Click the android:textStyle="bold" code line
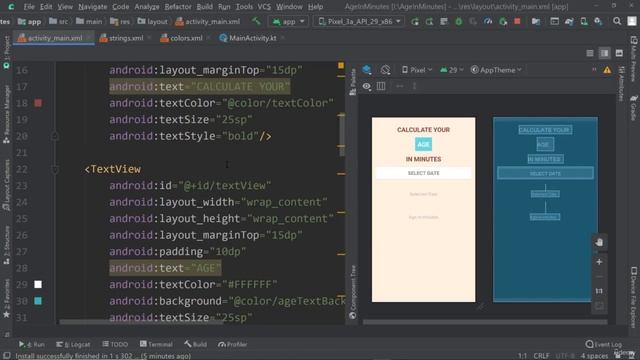 pyautogui.click(x=190, y=136)
